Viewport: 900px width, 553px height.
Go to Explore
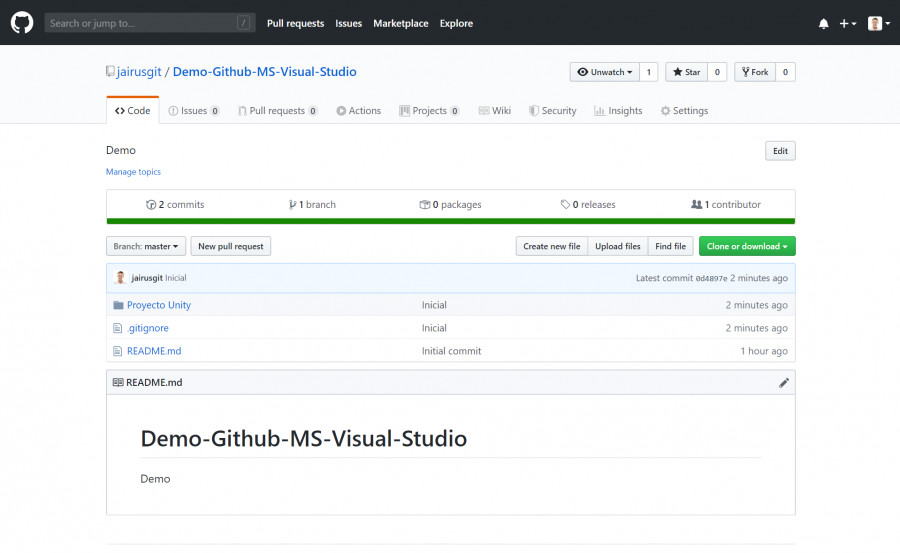pyautogui.click(x=456, y=24)
